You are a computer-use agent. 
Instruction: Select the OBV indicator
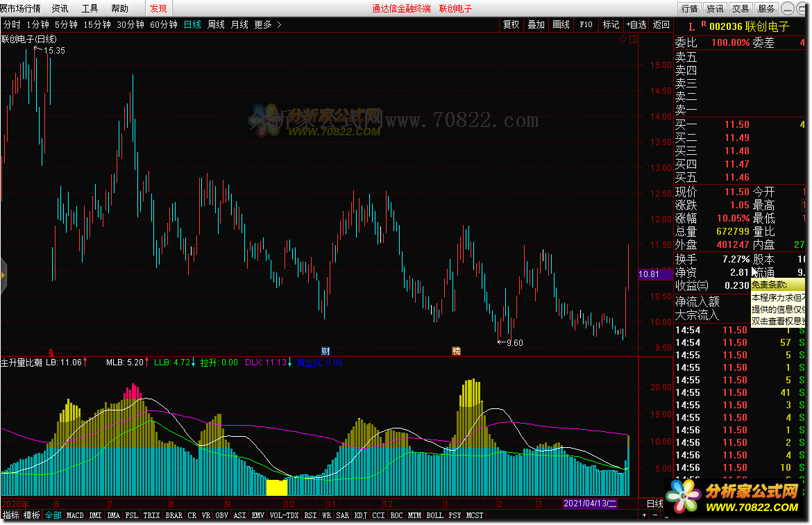(221, 515)
